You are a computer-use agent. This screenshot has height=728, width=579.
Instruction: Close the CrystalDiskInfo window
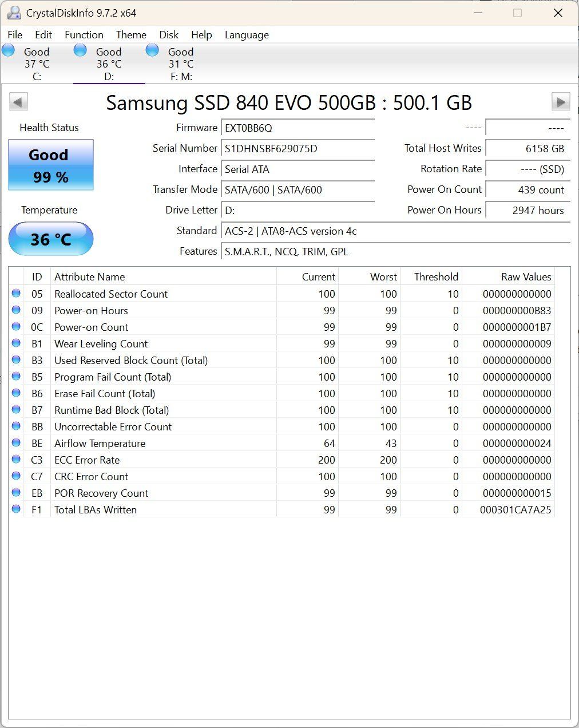558,13
